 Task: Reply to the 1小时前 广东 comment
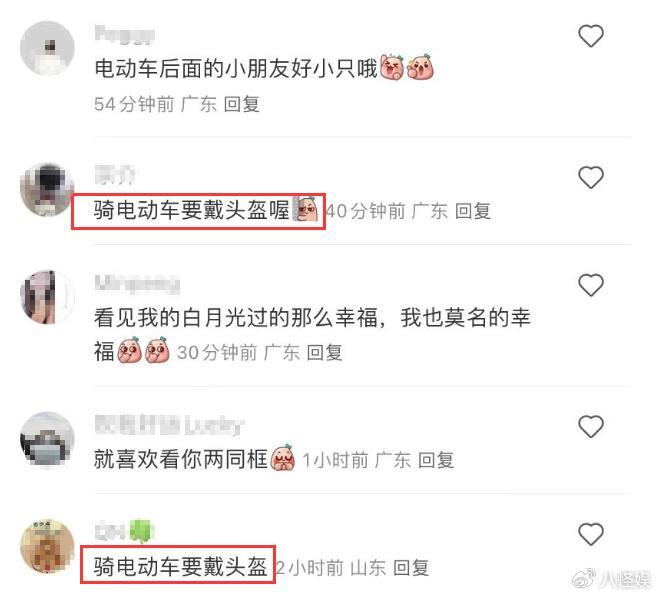[436, 460]
